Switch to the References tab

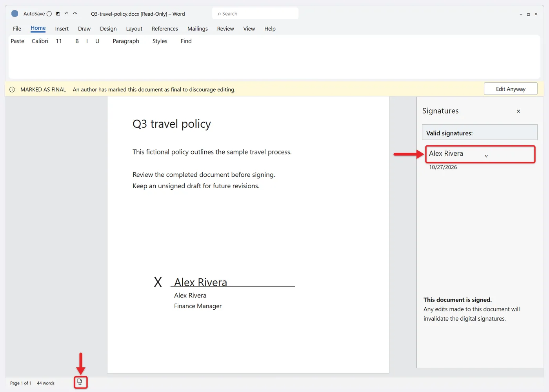point(165,29)
